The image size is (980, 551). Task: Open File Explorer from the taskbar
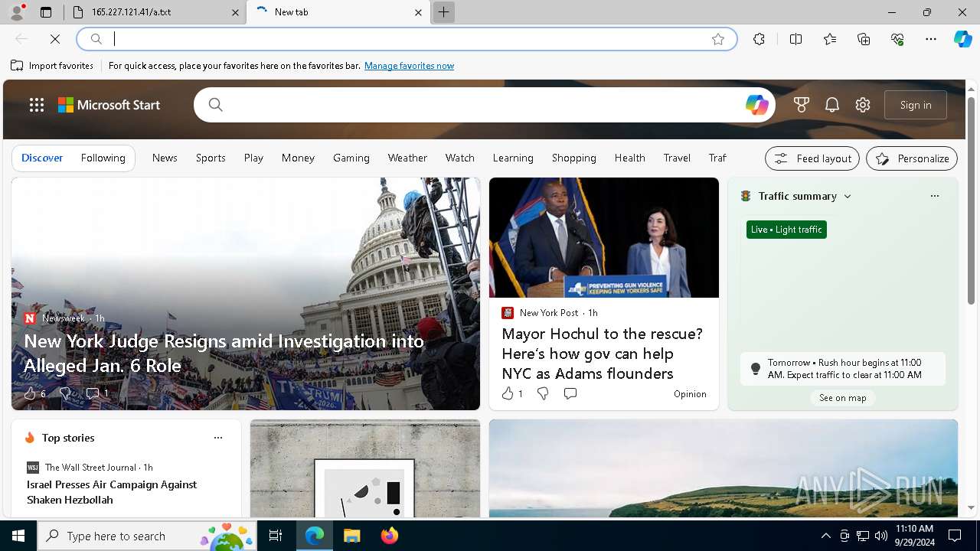pyautogui.click(x=351, y=536)
